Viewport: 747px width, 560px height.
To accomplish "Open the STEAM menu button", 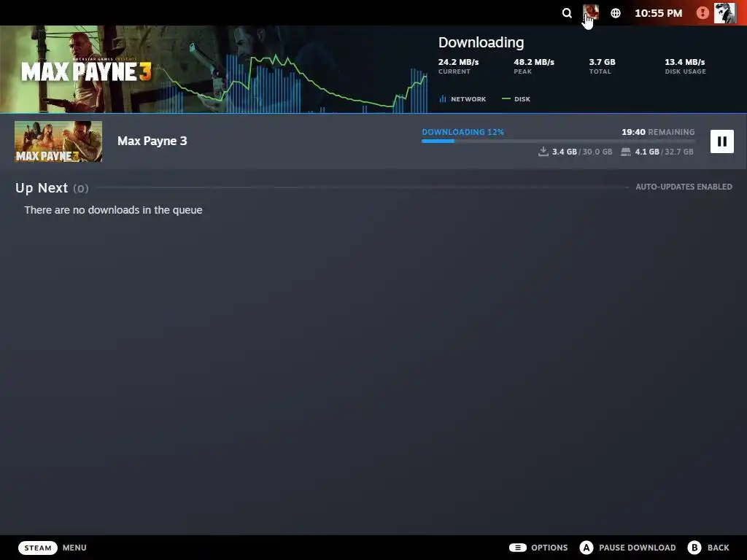I will click(38, 548).
